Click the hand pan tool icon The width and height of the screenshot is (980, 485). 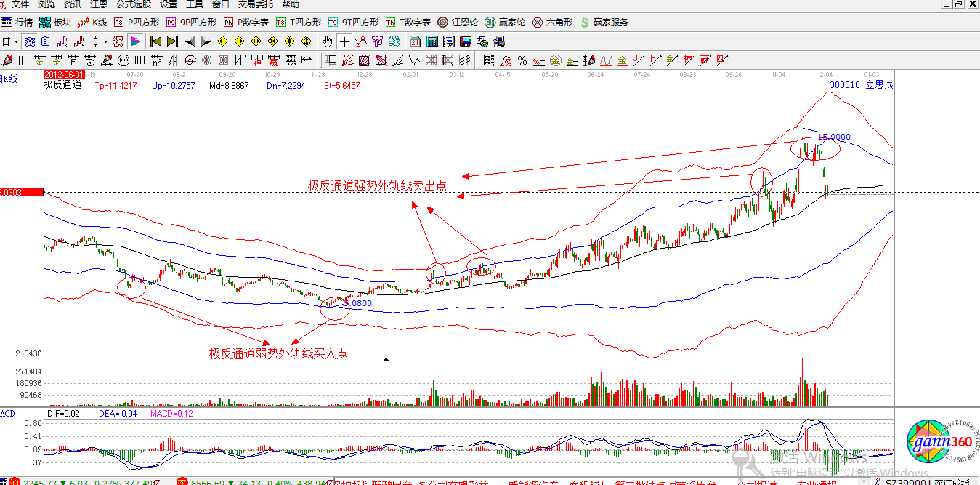click(328, 41)
